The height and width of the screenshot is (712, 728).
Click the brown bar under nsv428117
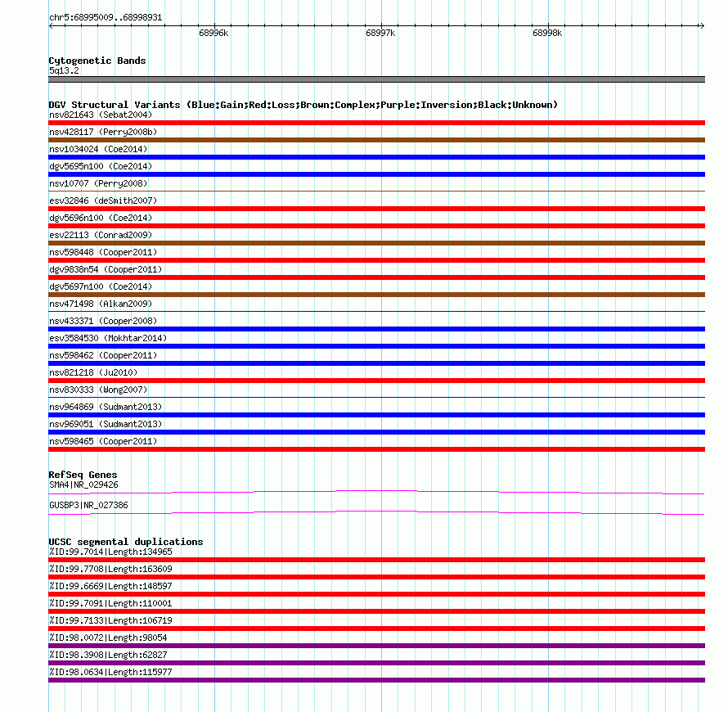click(x=376, y=140)
